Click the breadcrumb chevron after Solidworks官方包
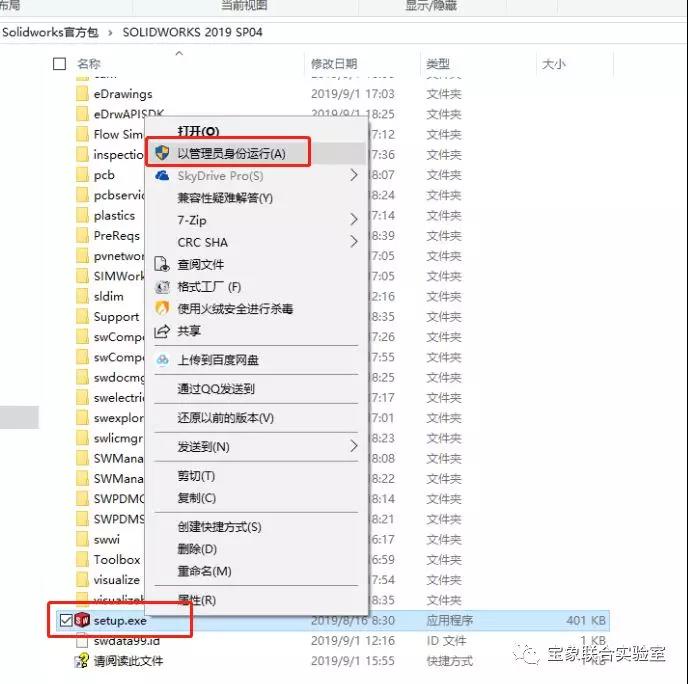This screenshot has width=688, height=684. [110, 32]
